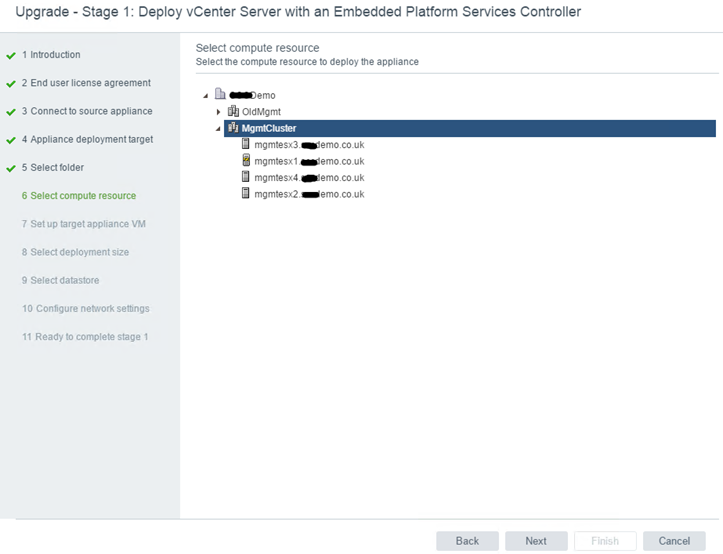Click the host icon for mgmtesx4
Viewport: 723px width, 554px height.
(246, 177)
